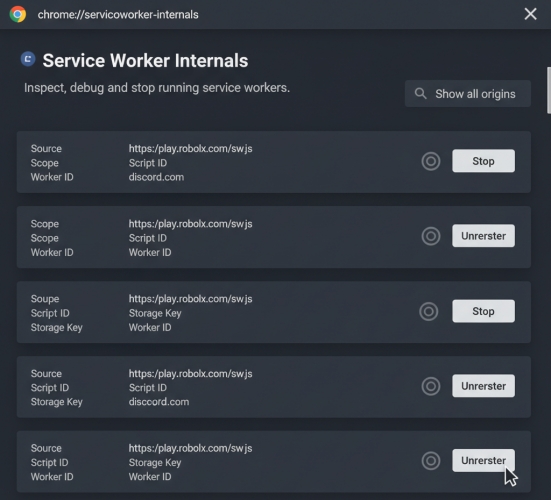Click the 'Inspect, debug and stop running' description
The image size is (551, 500).
coord(157,87)
